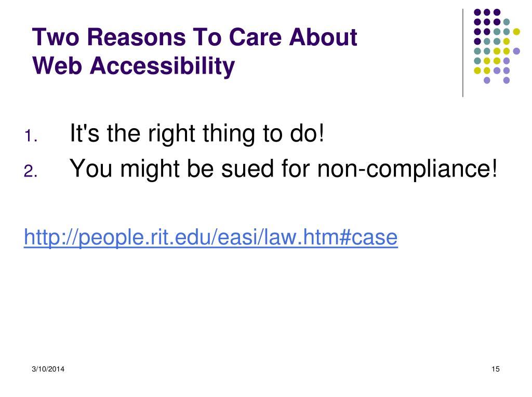Select the 'Web Accessibility' title line
The width and height of the screenshot is (532, 397).
[x=134, y=65]
